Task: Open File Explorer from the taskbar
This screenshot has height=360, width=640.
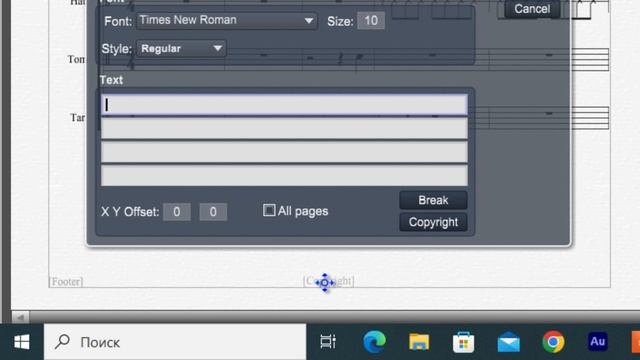Action: [419, 342]
